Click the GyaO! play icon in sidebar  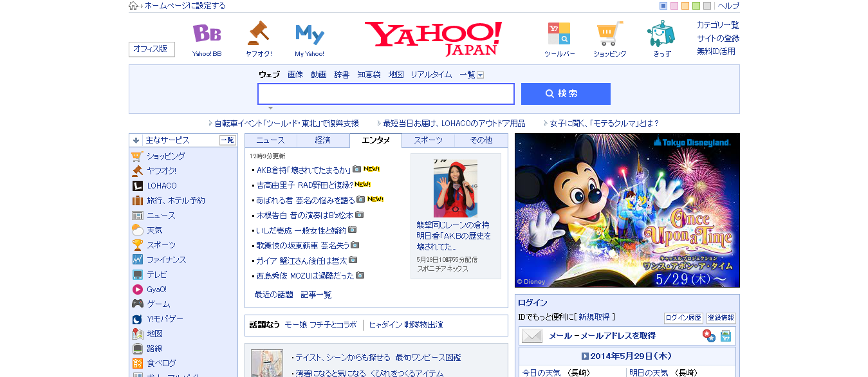137,290
